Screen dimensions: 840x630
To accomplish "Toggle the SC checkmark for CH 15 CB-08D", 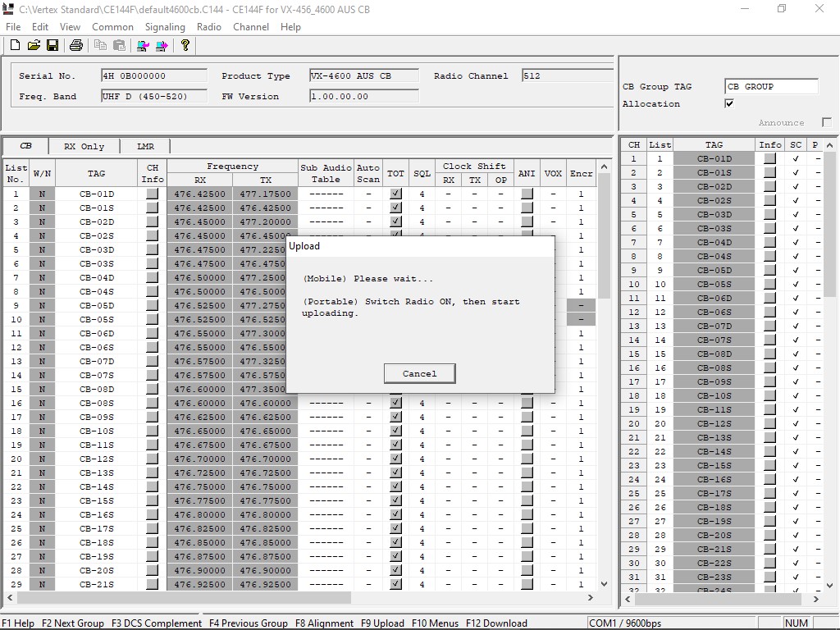I will click(796, 354).
